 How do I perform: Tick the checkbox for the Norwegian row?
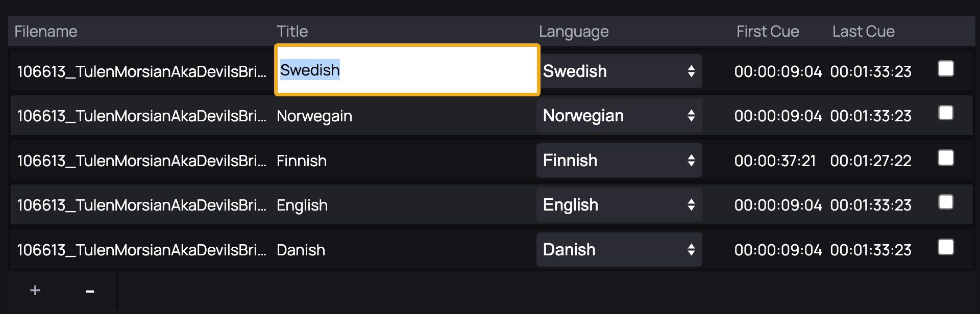[946, 113]
